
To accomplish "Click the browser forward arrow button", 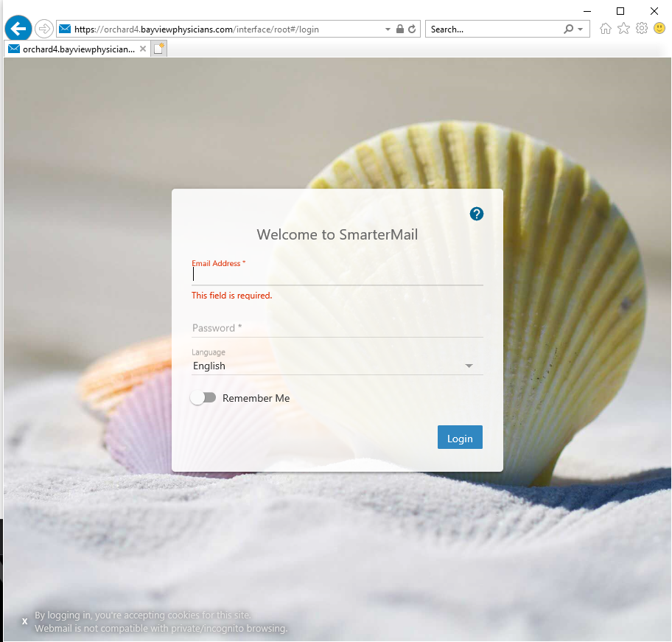I will 43,29.
